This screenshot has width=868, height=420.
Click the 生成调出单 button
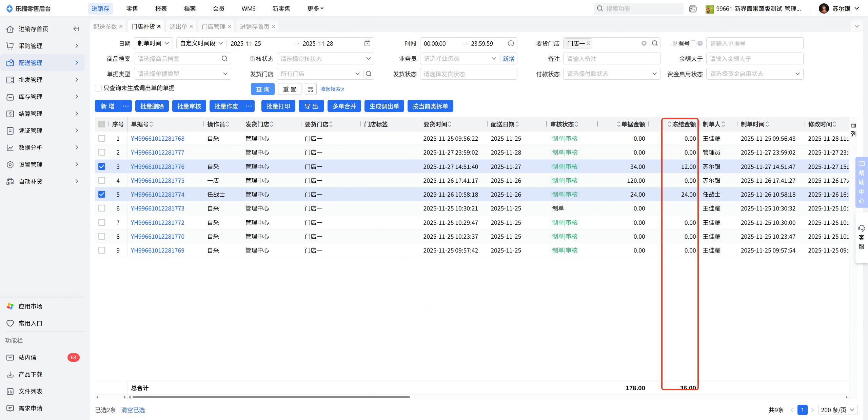coord(384,106)
